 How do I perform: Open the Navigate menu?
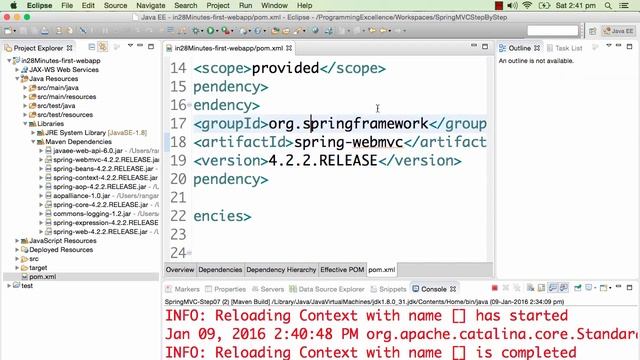point(151,6)
